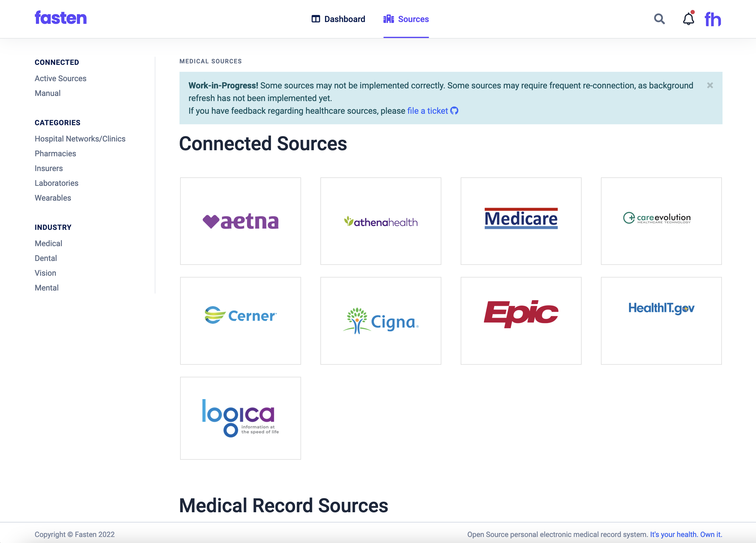Dismiss the Work-in-Progress alert banner
Screen dimensions: 756x543
[710, 85]
